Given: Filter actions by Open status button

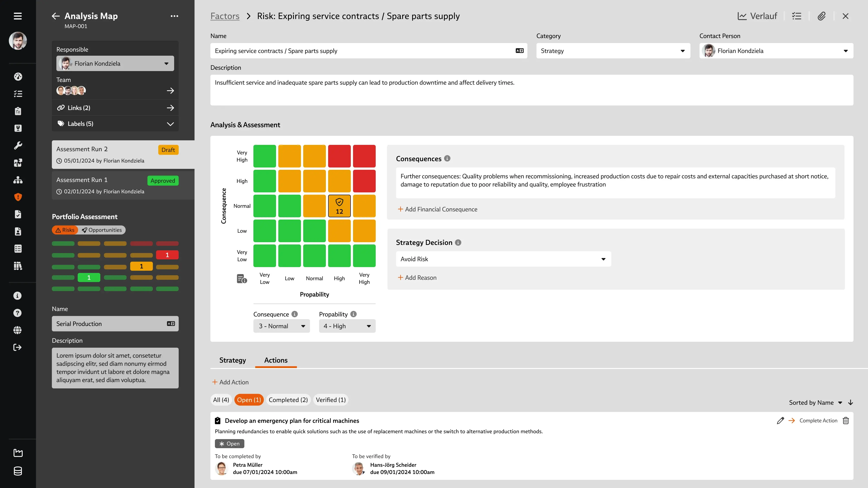Looking at the screenshot, I should pos(249,400).
